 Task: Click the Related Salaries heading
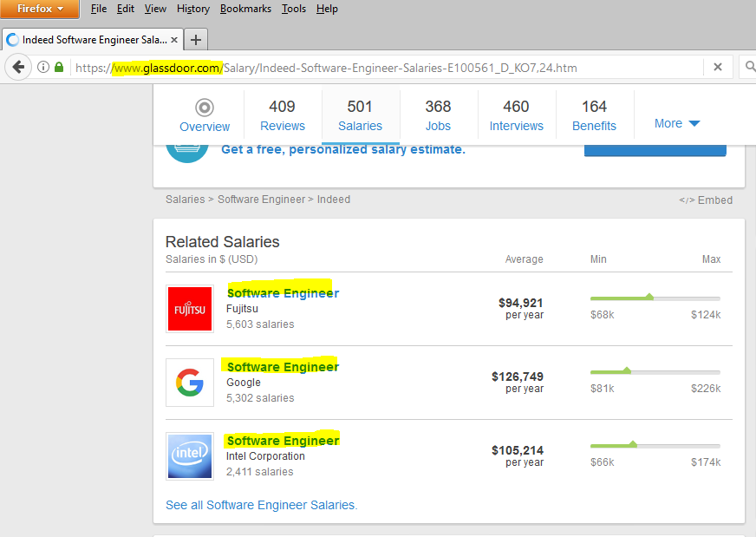point(222,242)
